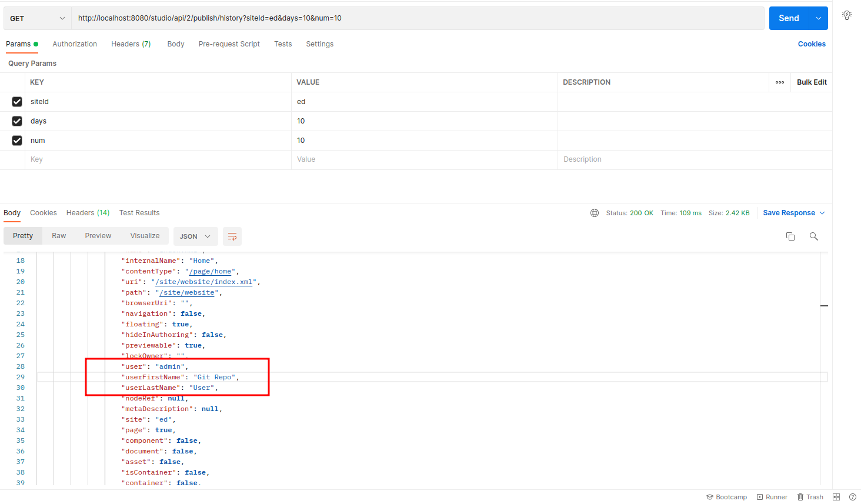Open Bulk Edit for query params
The height and width of the screenshot is (504, 861).
(811, 82)
